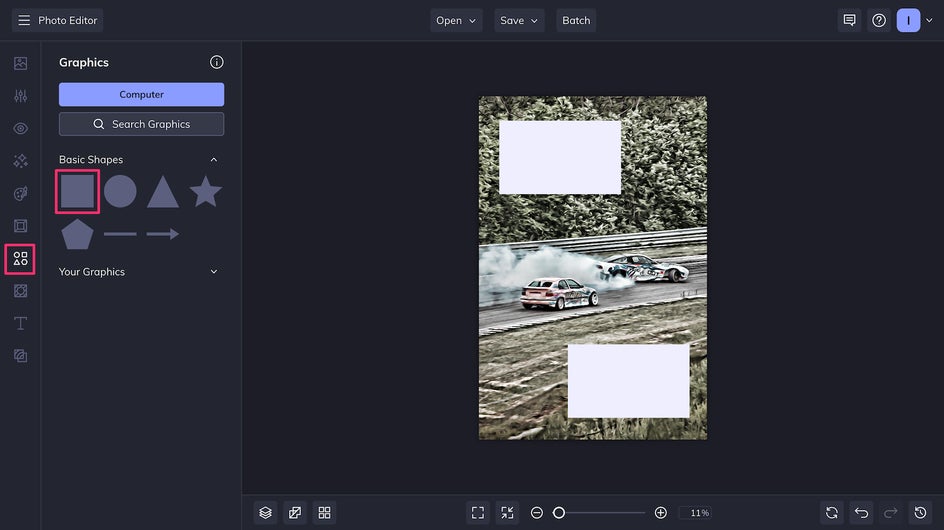
Task: Zoom in with the plus icon
Action: pyautogui.click(x=660, y=513)
